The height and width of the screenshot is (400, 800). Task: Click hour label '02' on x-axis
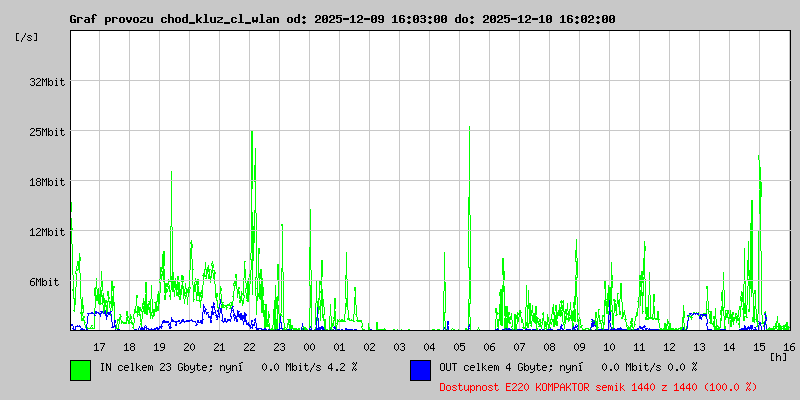pos(369,347)
